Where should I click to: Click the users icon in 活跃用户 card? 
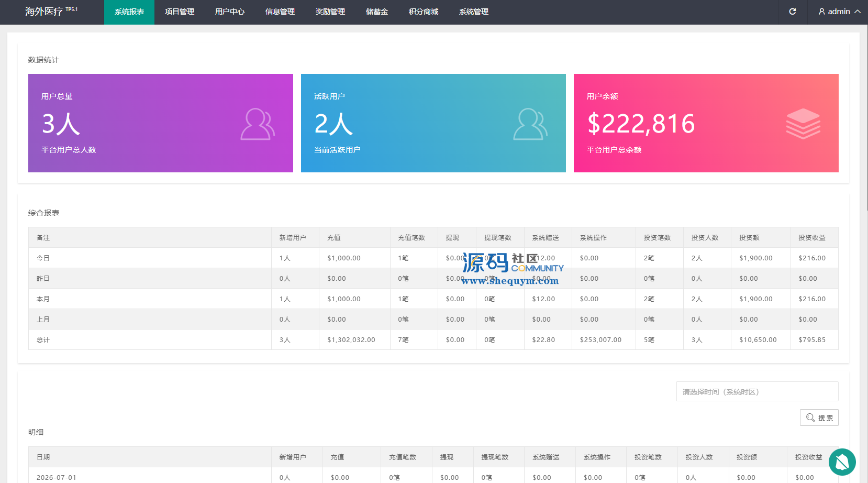coord(530,124)
